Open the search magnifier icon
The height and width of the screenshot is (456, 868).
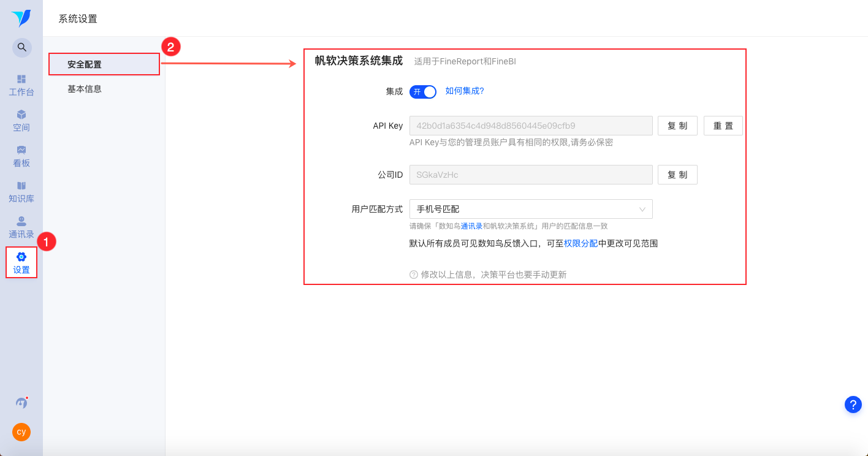(x=21, y=47)
